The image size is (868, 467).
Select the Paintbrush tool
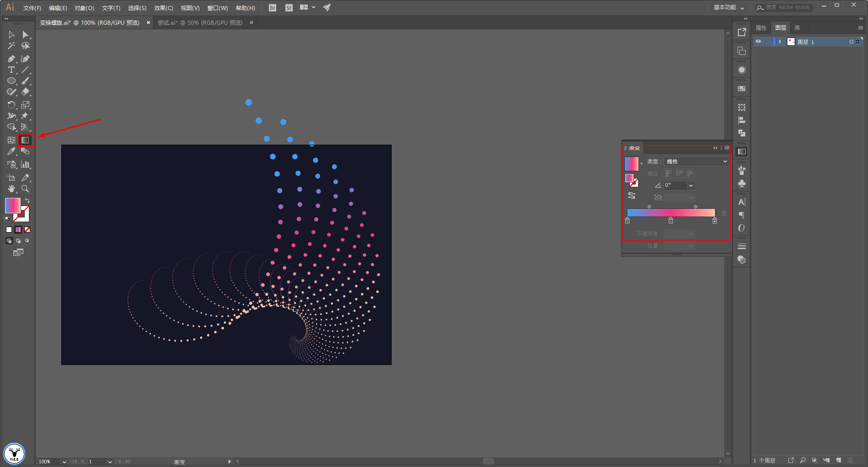pyautogui.click(x=25, y=81)
